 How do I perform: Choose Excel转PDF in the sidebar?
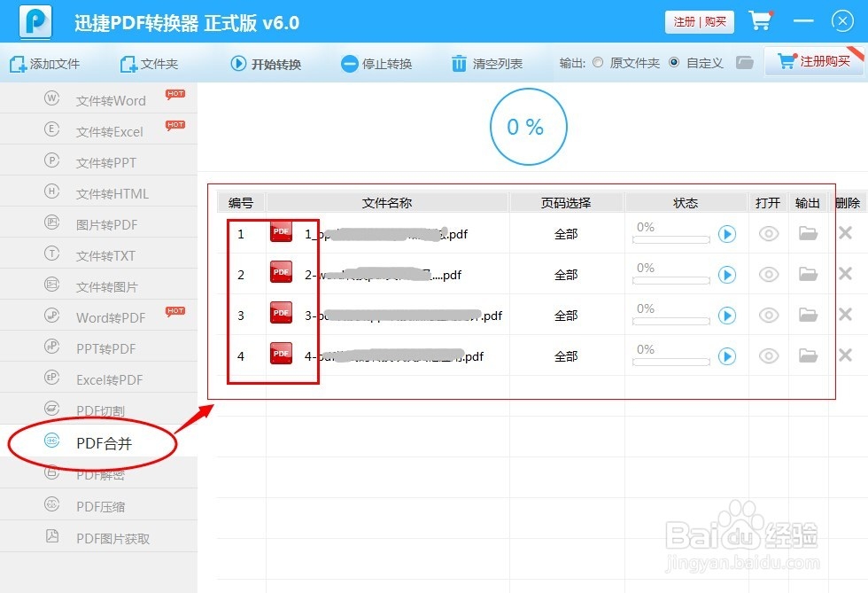(98, 379)
